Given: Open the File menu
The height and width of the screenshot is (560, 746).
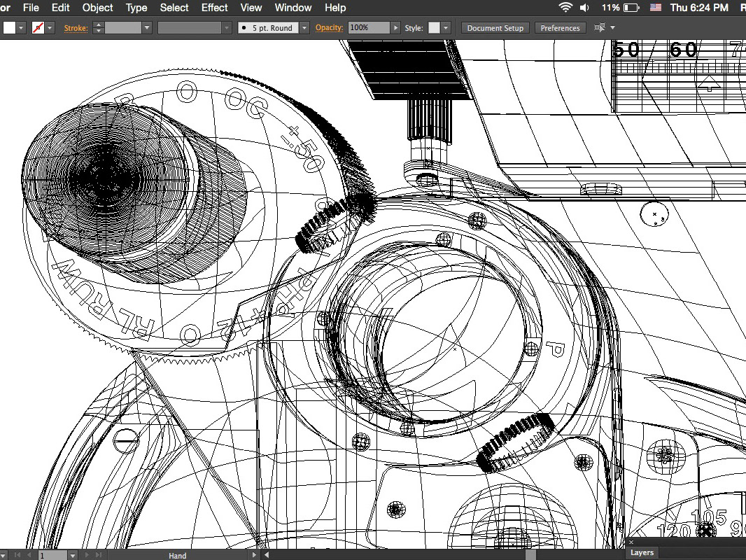Looking at the screenshot, I should tap(31, 8).
